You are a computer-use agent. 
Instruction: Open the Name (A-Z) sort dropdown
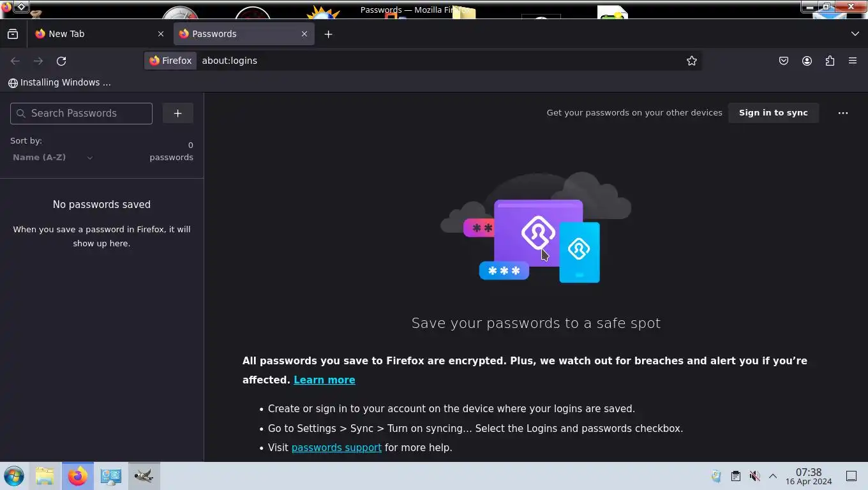pos(52,158)
